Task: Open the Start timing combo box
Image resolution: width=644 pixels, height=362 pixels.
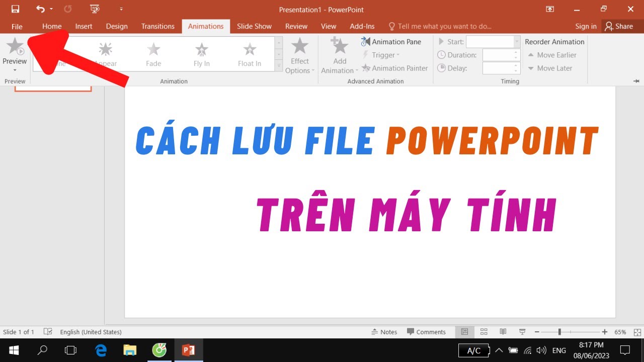Action: [x=493, y=42]
